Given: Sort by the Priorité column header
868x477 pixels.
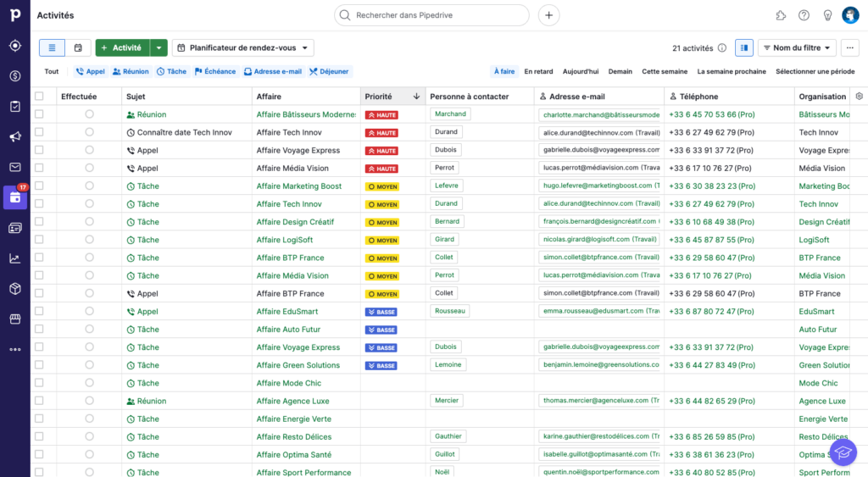Looking at the screenshot, I should coord(392,97).
